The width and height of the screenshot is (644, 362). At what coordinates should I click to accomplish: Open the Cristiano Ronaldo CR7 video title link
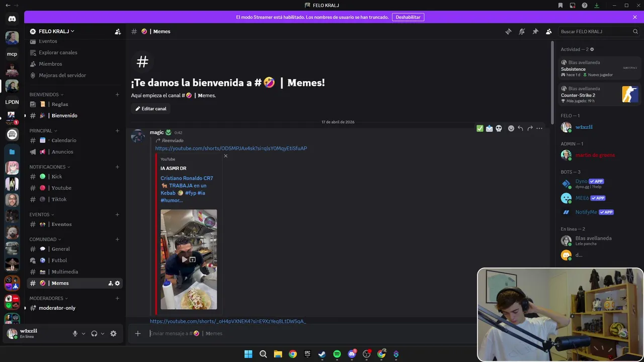click(187, 189)
